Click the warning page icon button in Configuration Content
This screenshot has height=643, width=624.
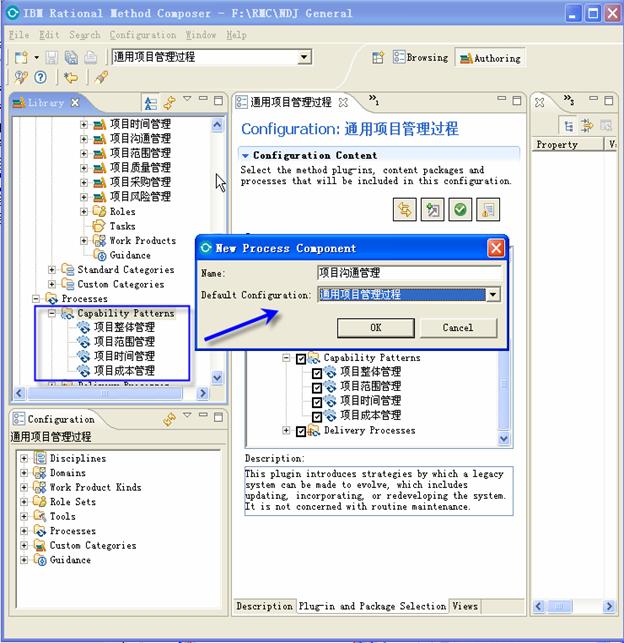(488, 210)
